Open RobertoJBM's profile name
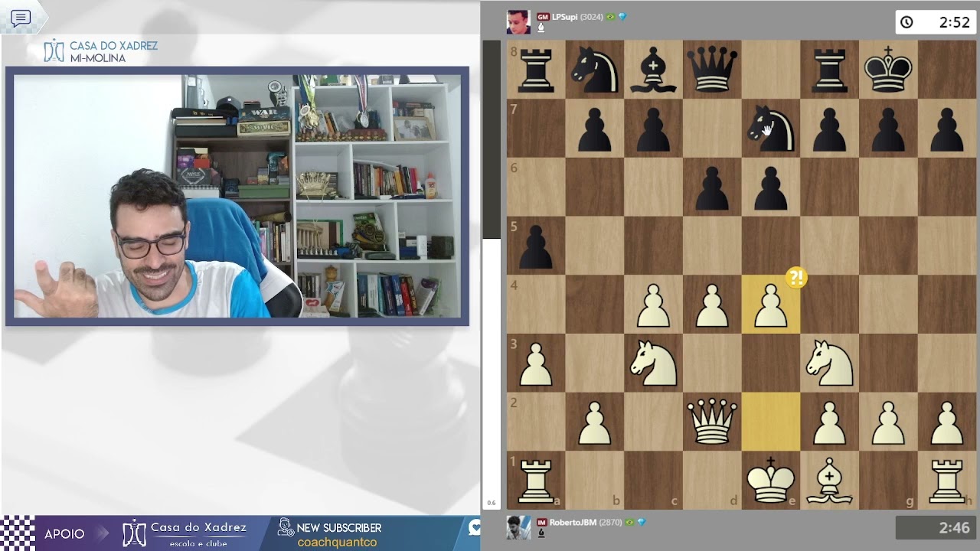Image resolution: width=980 pixels, height=551 pixels. (572, 522)
